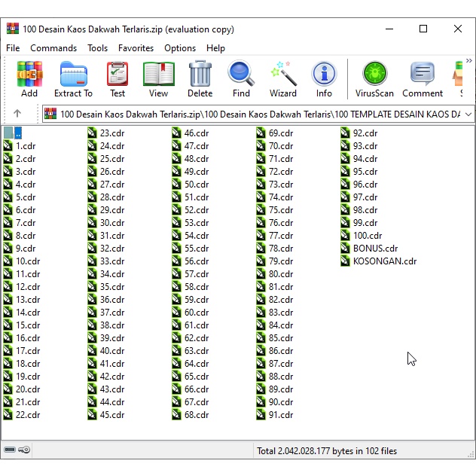The image size is (476, 476).
Task: Open the Favorites menu
Action: [136, 48]
